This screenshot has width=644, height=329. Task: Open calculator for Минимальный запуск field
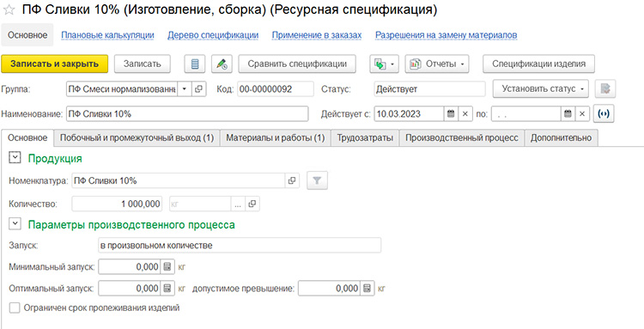click(x=167, y=266)
